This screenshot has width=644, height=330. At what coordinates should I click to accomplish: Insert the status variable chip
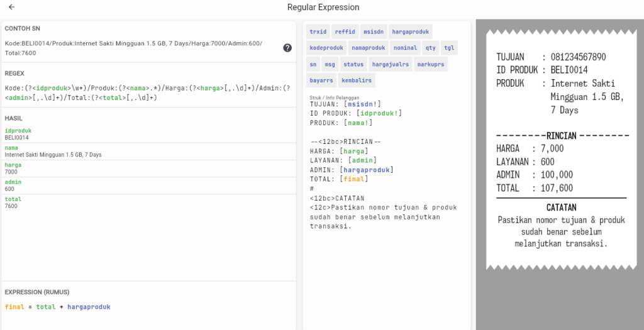pos(353,64)
